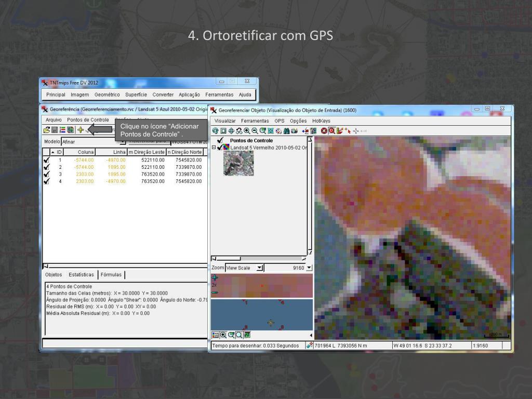Click the Redraw globe icon in viewer toolbar
The height and width of the screenshot is (399, 532).
coord(216,131)
